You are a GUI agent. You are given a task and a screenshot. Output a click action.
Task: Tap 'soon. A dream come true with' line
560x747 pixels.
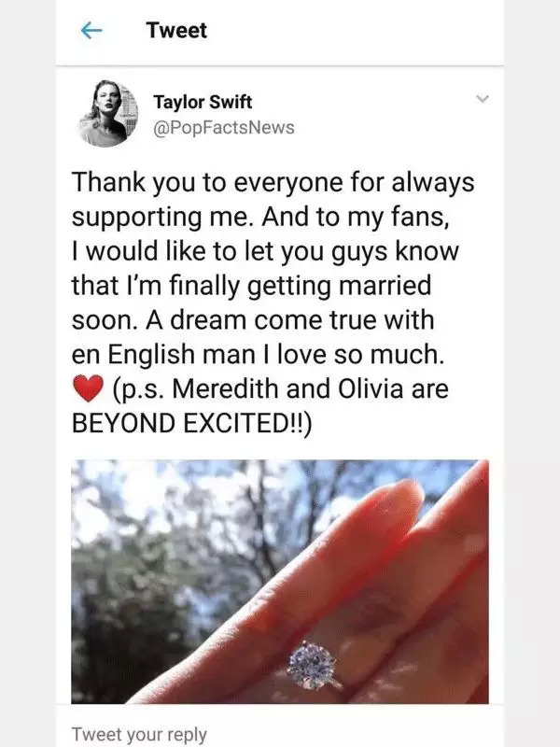click(253, 320)
